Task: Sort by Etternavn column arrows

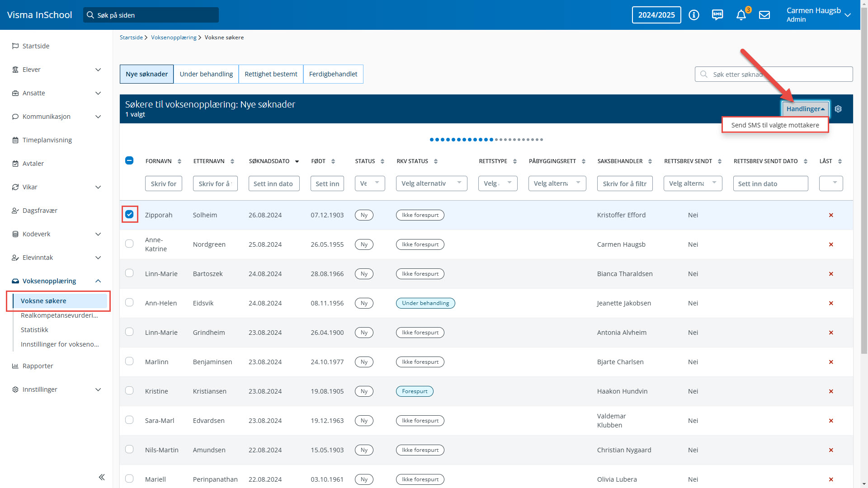Action: coord(232,161)
